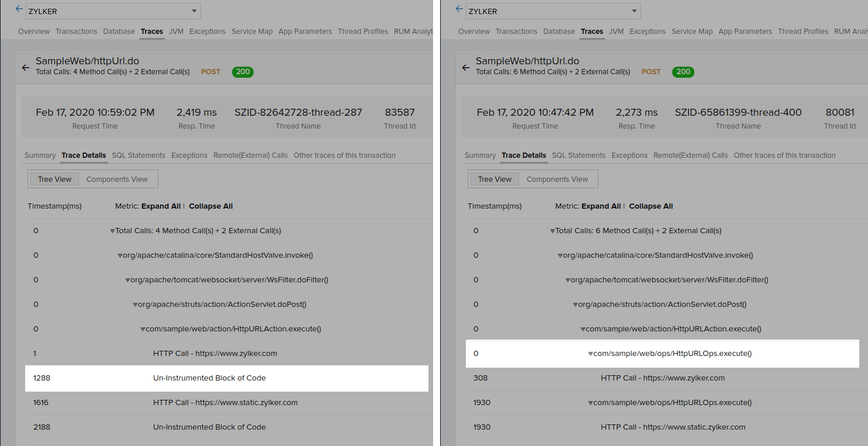The image size is (868, 446).
Task: Click the POST method label
Action: [x=210, y=71]
